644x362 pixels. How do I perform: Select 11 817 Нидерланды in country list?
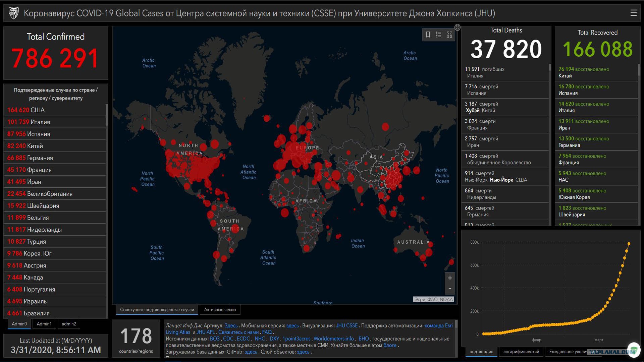(x=55, y=230)
